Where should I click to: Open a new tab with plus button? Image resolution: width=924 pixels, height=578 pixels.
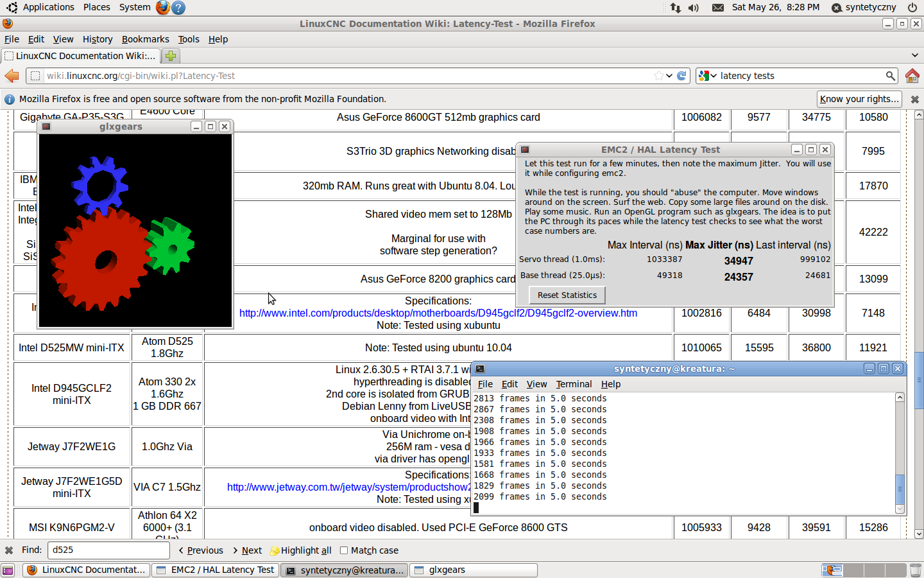click(171, 56)
